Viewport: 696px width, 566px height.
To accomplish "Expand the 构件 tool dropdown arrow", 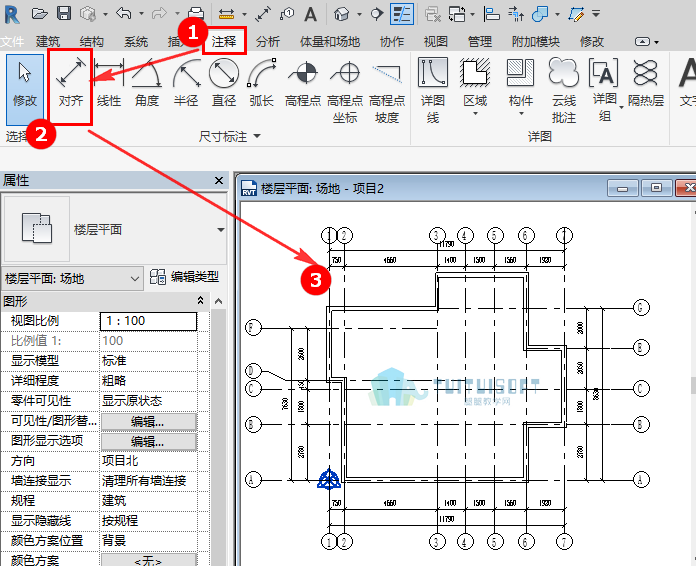I will 521,114.
